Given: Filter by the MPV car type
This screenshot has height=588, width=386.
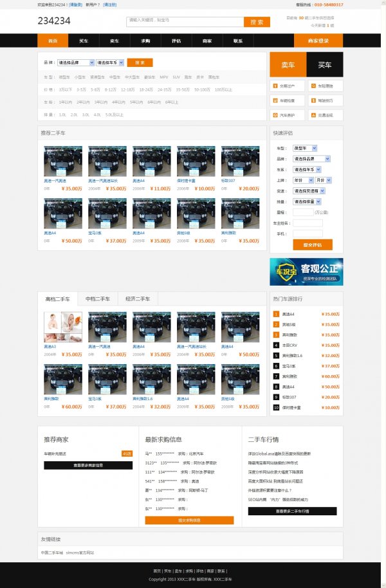Looking at the screenshot, I should (x=164, y=77).
